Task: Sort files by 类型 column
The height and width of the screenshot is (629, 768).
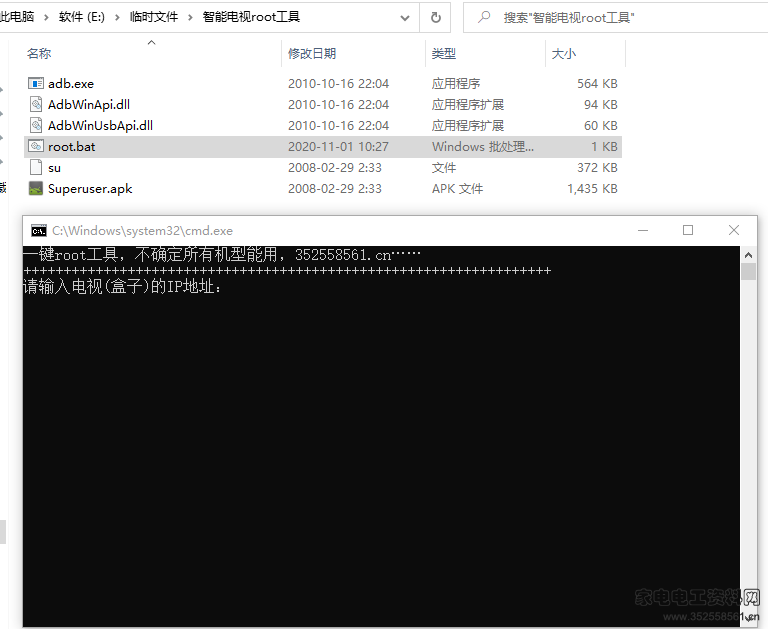Action: [443, 54]
